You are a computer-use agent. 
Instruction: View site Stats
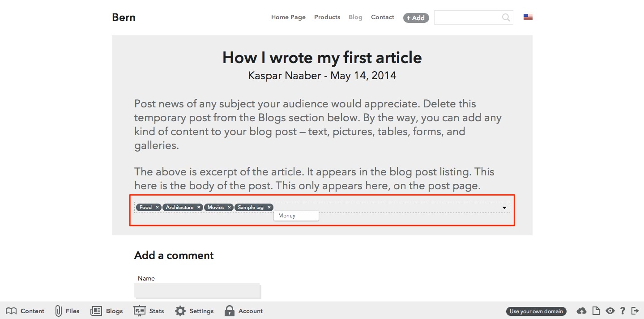tap(149, 310)
